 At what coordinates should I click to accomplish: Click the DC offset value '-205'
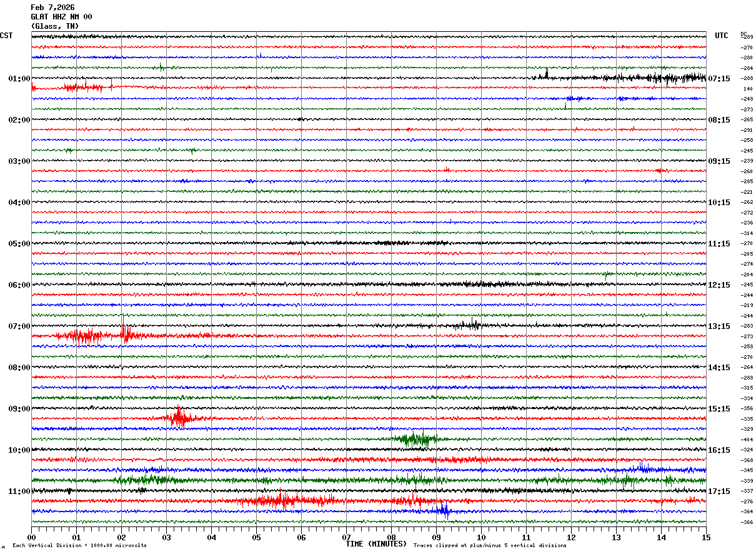click(747, 254)
